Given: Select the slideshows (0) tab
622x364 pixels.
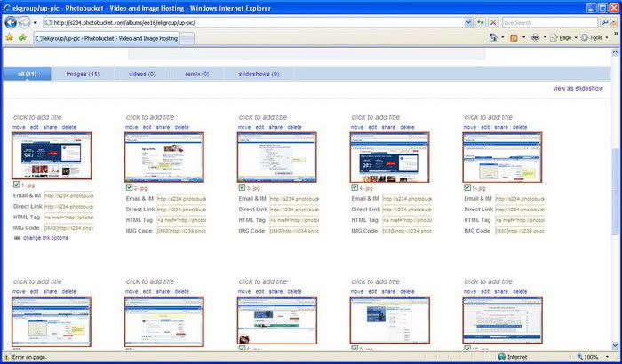Looking at the screenshot, I should click(259, 75).
